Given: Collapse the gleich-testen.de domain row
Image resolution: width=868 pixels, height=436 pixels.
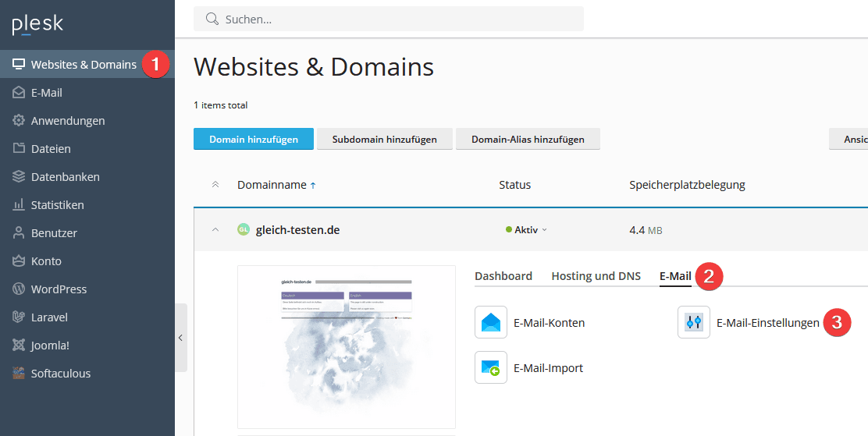Looking at the screenshot, I should click(215, 230).
